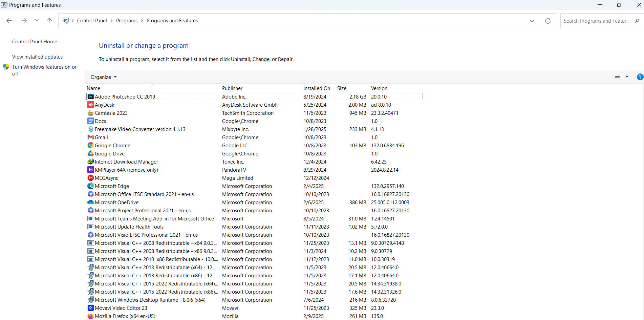
Task: Click the Microsoft Project Professional icon
Action: (x=91, y=211)
